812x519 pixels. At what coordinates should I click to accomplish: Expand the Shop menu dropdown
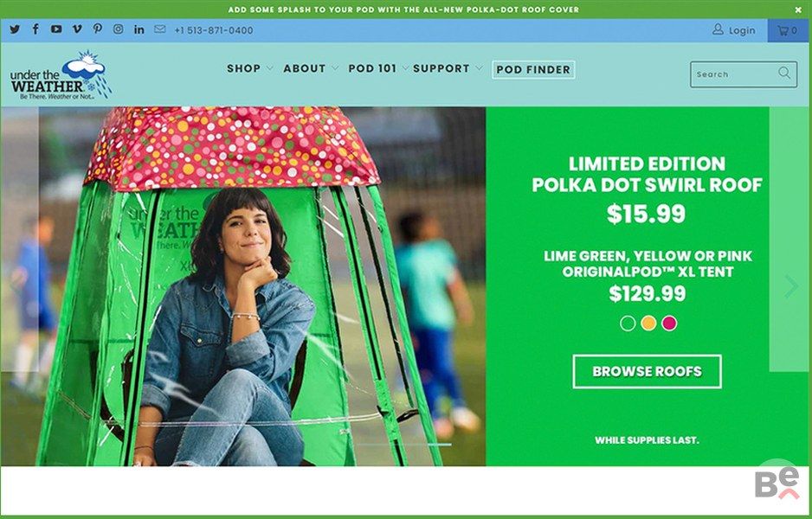(x=249, y=68)
